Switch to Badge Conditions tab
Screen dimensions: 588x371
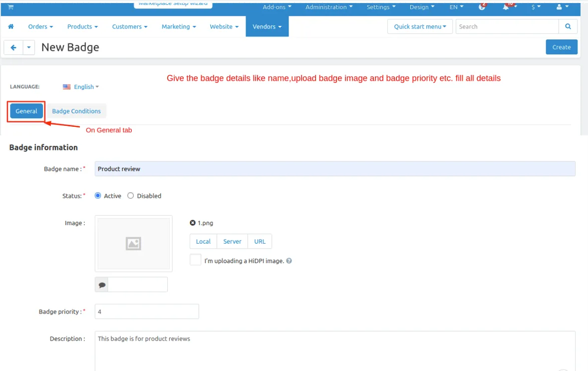click(76, 111)
